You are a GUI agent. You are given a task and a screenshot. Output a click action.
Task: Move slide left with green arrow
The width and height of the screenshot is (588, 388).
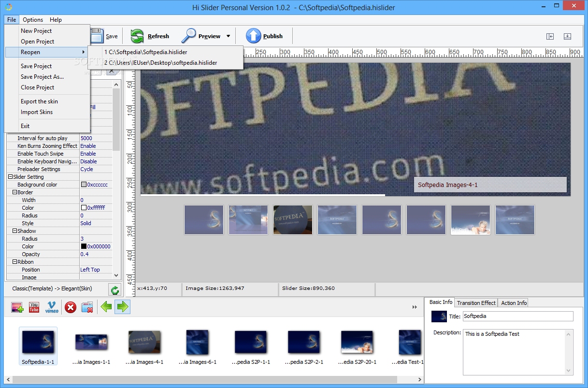point(106,306)
